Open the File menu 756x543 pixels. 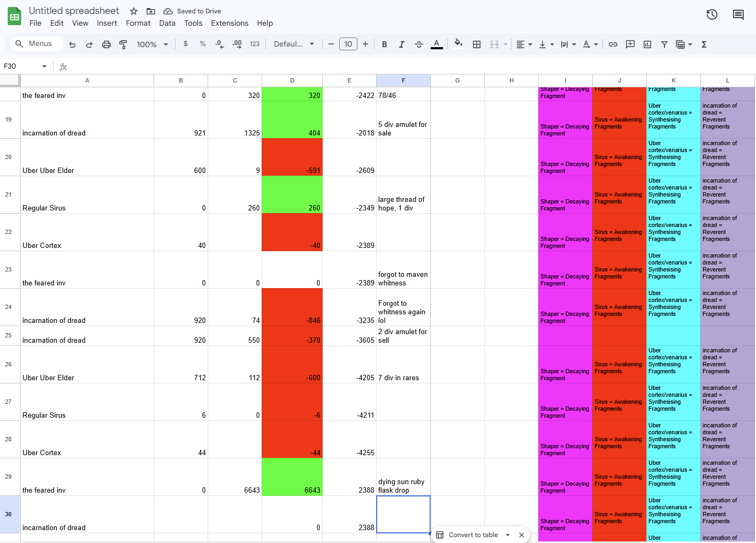click(35, 23)
